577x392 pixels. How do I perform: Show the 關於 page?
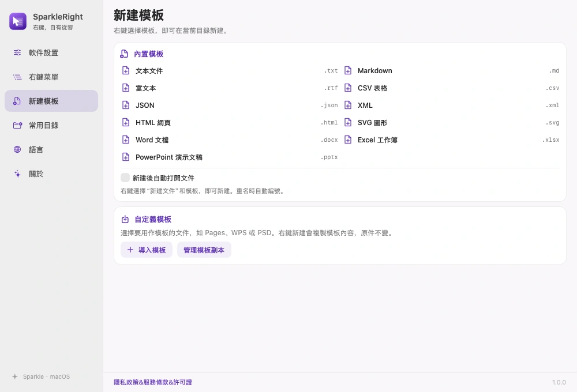point(51,174)
